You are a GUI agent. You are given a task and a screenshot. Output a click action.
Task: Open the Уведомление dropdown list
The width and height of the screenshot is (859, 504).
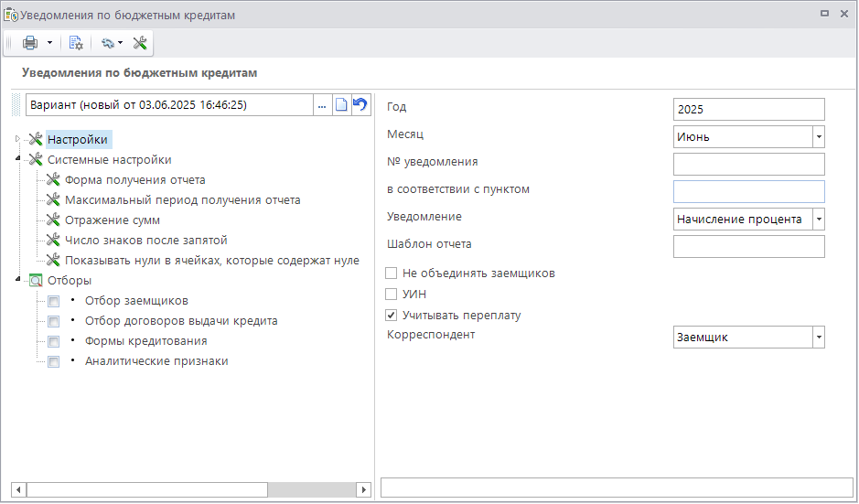(x=818, y=220)
